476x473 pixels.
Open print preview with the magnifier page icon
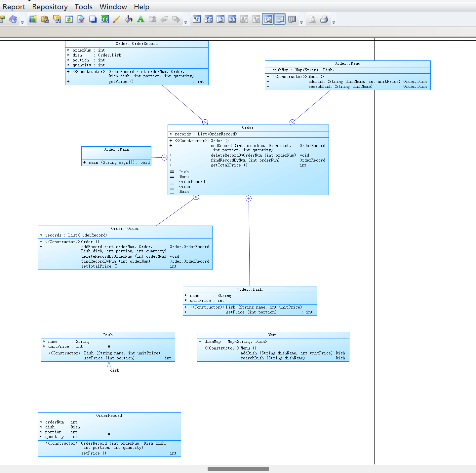(312, 19)
